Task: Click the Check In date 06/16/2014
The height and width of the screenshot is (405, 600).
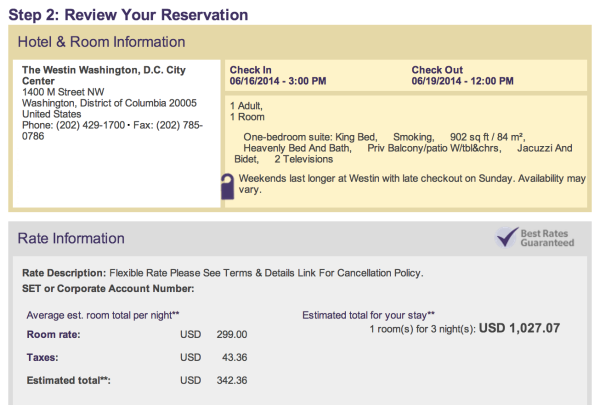Action: pyautogui.click(x=254, y=81)
